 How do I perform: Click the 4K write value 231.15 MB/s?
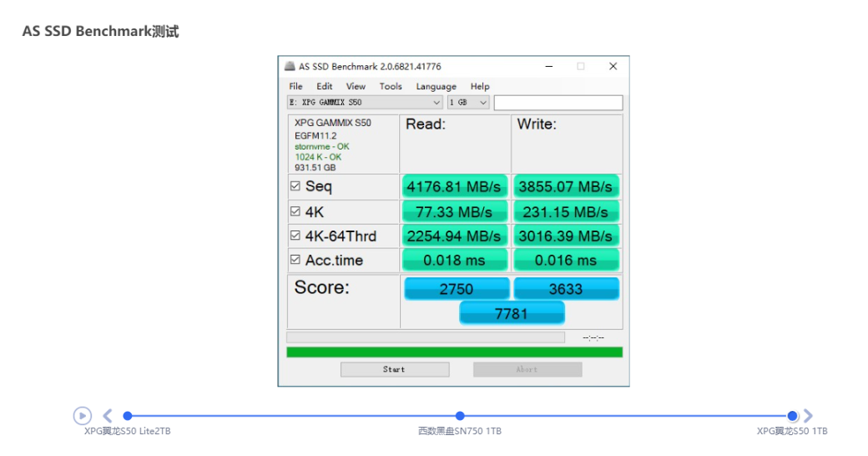[x=566, y=211]
